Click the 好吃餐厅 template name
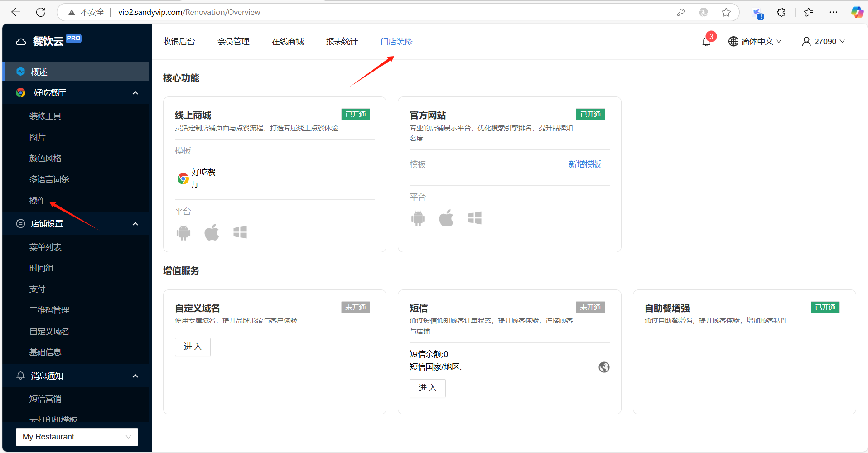Screen dimensions: 868x453 pos(204,178)
